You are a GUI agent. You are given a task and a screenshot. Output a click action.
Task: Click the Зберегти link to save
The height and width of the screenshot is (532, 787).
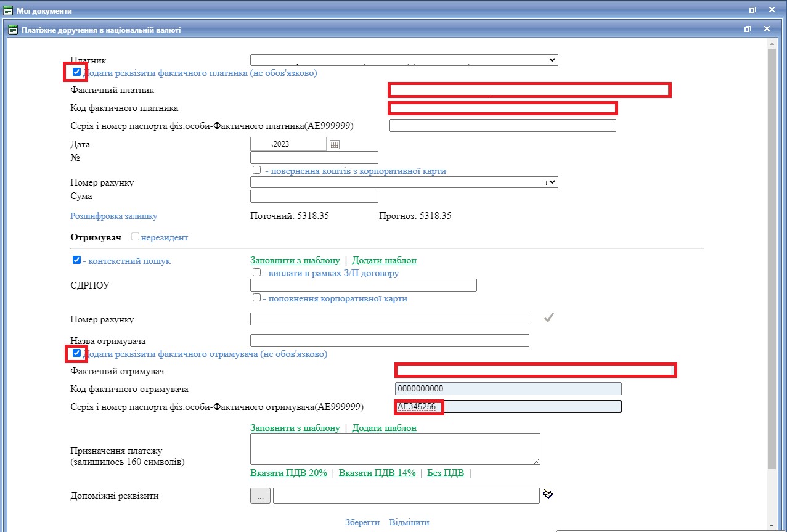pyautogui.click(x=362, y=522)
